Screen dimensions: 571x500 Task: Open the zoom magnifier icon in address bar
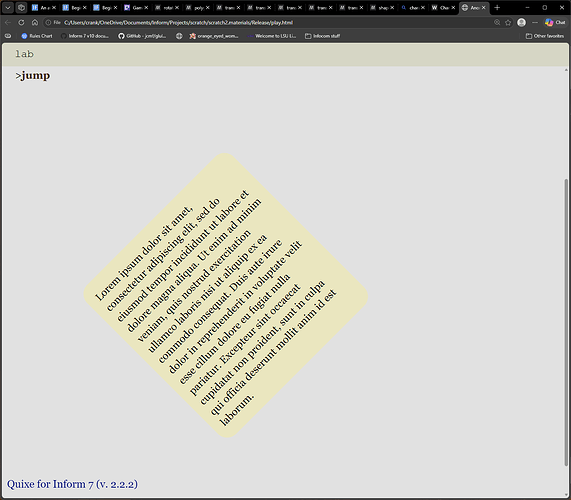497,23
